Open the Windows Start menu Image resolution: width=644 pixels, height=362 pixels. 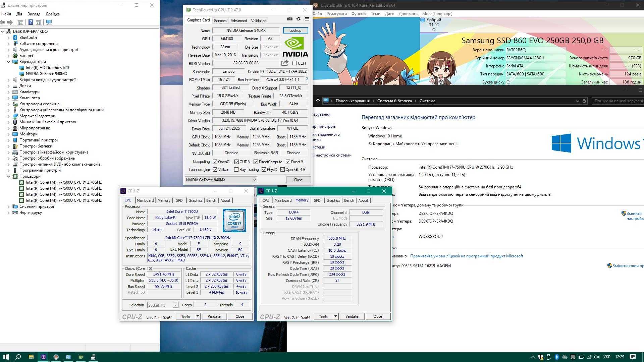(6, 357)
